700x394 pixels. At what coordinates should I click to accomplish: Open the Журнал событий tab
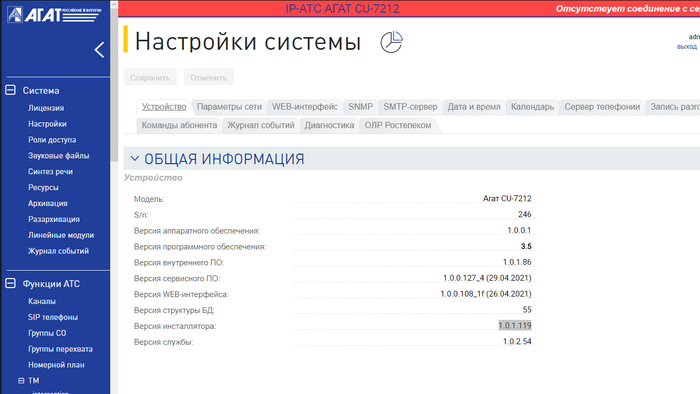click(261, 125)
